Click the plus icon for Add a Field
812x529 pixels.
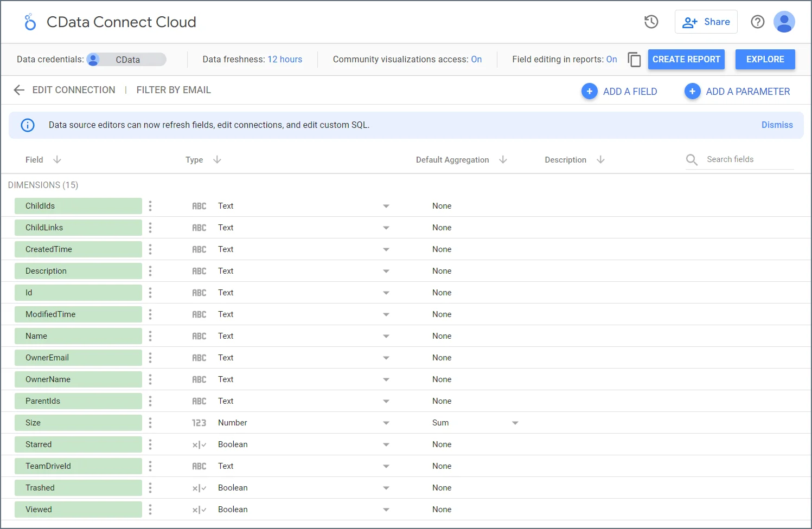(x=589, y=91)
